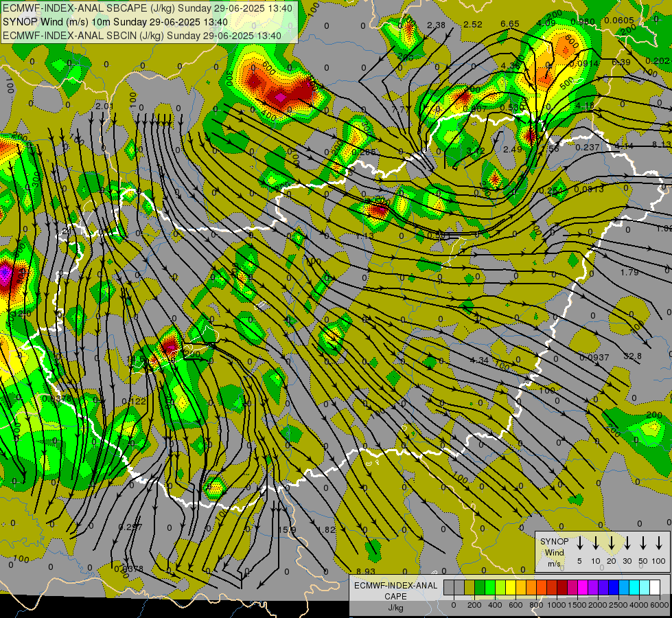The image size is (672, 618).
Task: Click the 2500 tick label in the CAPE legend
Action: pos(618,605)
